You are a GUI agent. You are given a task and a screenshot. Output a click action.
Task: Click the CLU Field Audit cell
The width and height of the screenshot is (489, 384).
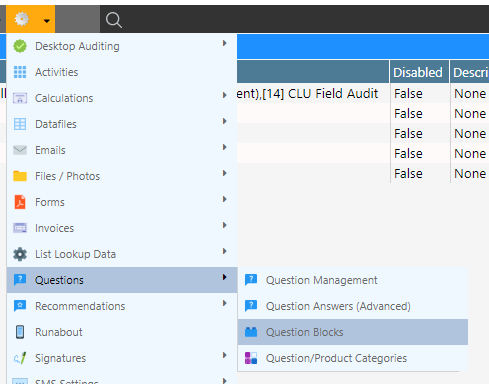314,93
